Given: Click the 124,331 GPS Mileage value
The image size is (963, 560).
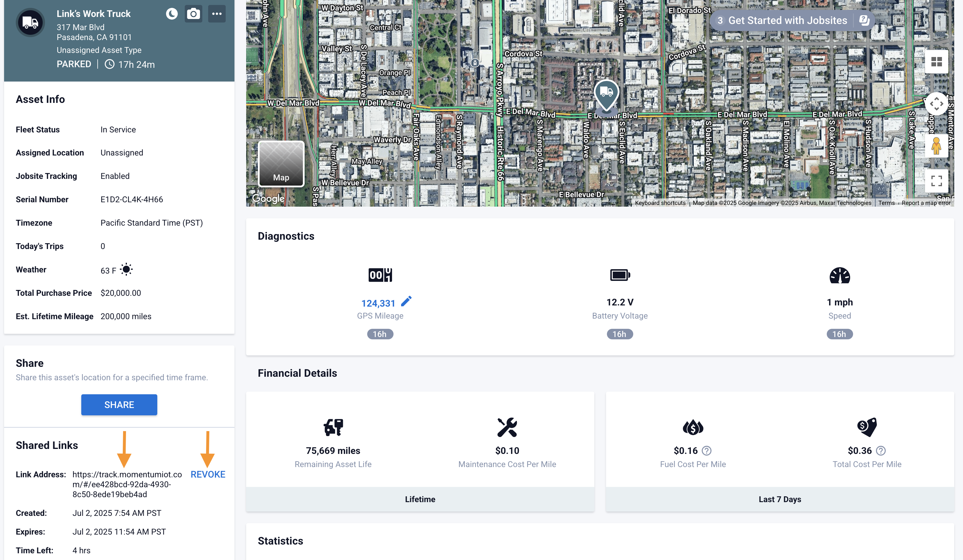Looking at the screenshot, I should [x=378, y=303].
